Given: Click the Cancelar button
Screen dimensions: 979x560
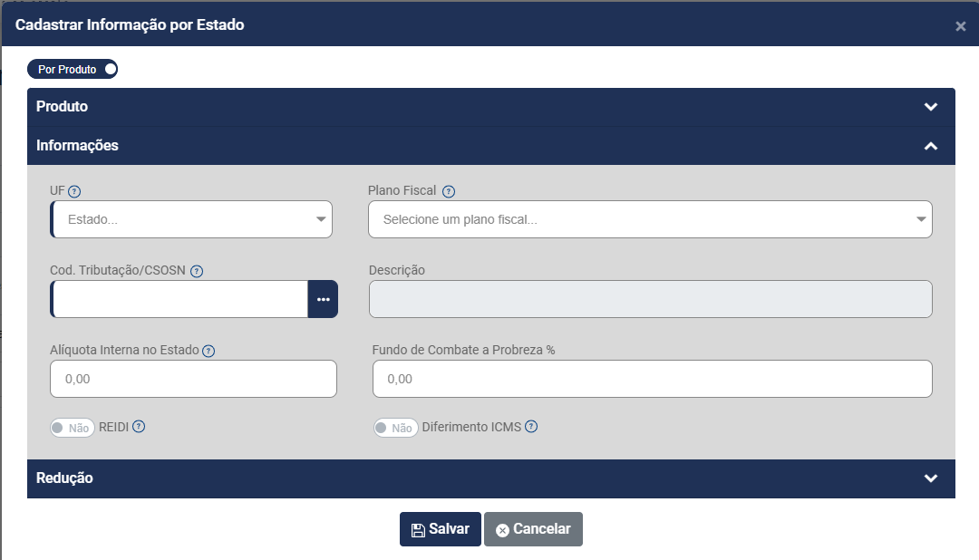Looking at the screenshot, I should click(x=533, y=529).
